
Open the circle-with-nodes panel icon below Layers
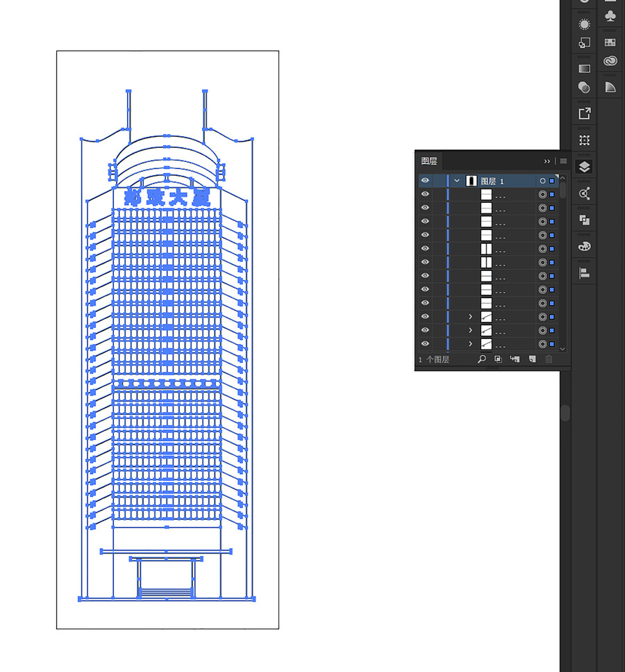584,194
